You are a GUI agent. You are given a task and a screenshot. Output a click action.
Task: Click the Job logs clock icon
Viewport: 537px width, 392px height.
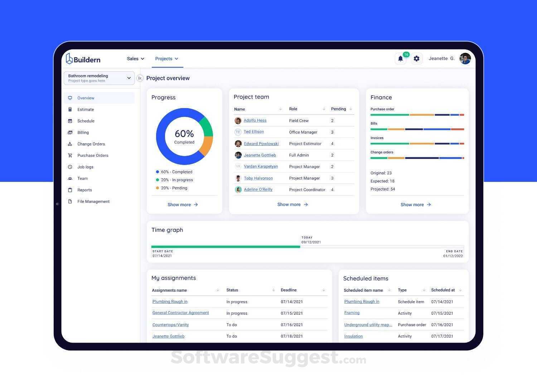pos(70,167)
